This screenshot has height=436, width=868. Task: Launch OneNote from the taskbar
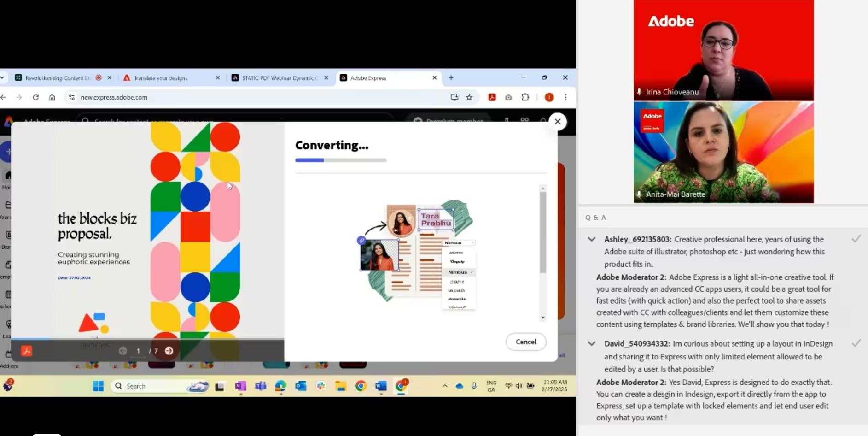240,386
